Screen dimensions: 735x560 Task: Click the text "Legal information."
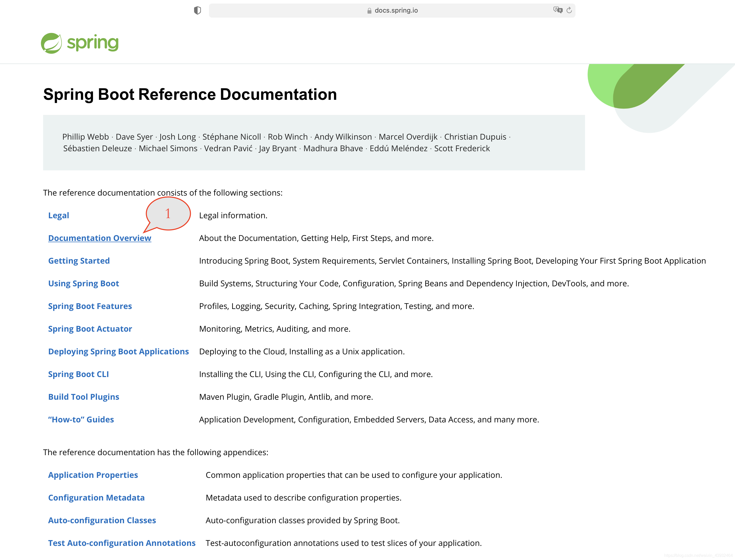[x=233, y=215]
